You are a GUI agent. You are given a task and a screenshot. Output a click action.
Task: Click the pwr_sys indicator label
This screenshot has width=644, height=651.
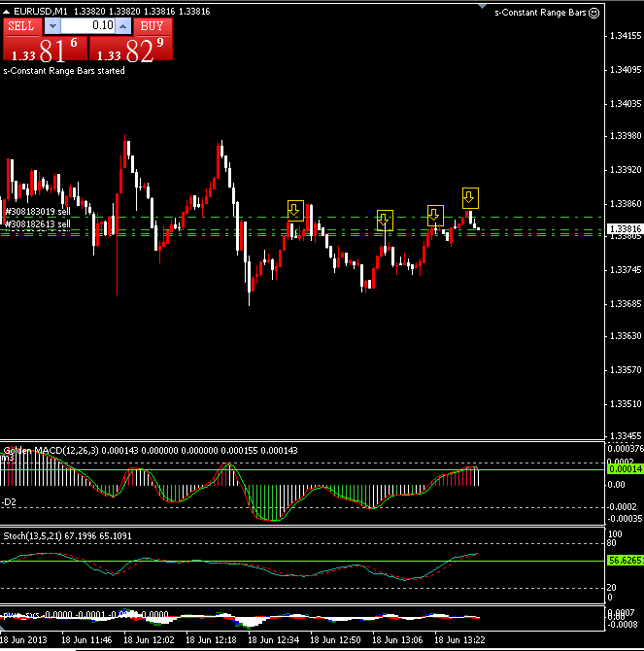pos(22,615)
